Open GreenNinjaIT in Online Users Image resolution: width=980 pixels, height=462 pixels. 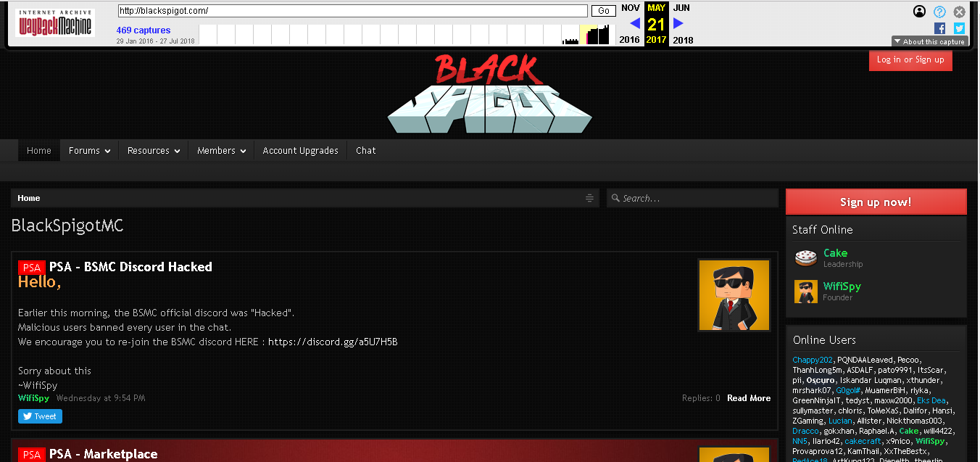coord(817,400)
